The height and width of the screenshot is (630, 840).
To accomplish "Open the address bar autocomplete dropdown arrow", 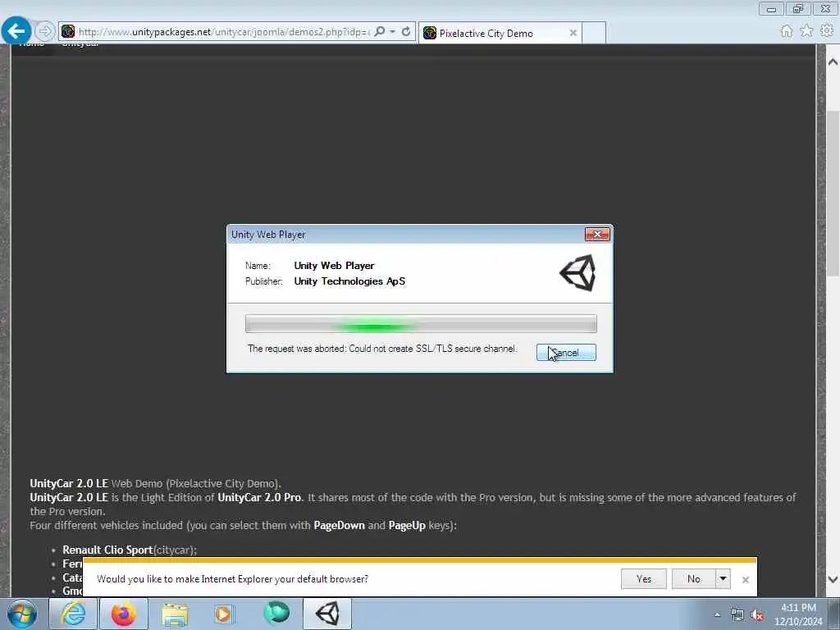I will pos(393,32).
